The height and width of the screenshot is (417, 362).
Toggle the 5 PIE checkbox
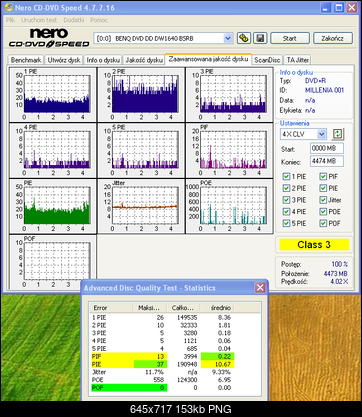[x=286, y=223]
